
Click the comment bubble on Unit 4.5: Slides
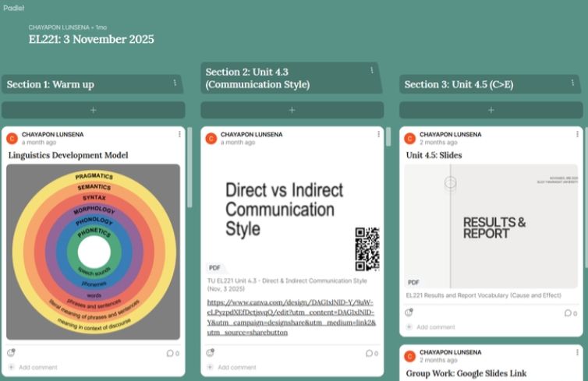click(x=569, y=313)
